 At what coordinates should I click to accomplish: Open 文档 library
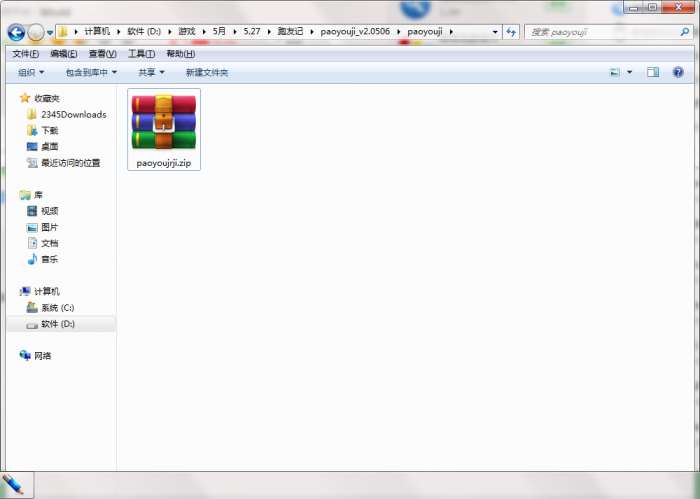pyautogui.click(x=42, y=243)
